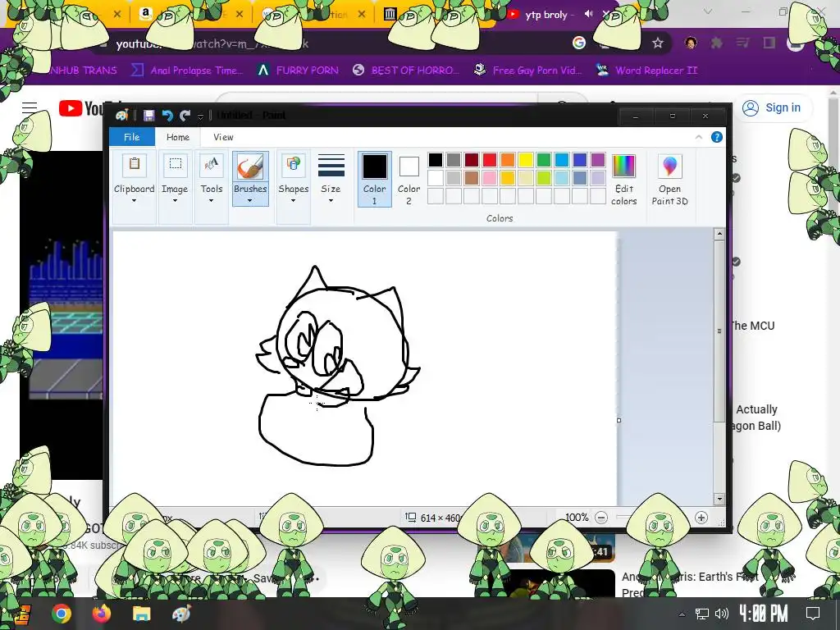Open the Chrome extensions puzzle icon

click(x=716, y=43)
